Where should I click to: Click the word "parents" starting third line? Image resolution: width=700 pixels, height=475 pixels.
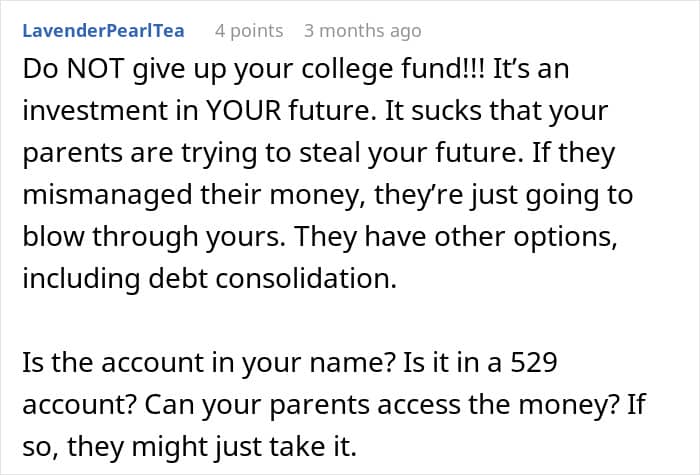coord(72,154)
